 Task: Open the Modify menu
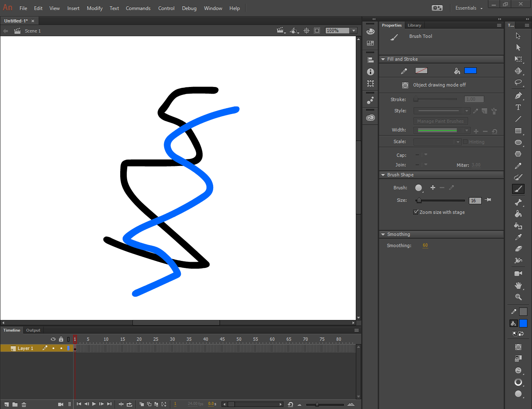pyautogui.click(x=95, y=8)
